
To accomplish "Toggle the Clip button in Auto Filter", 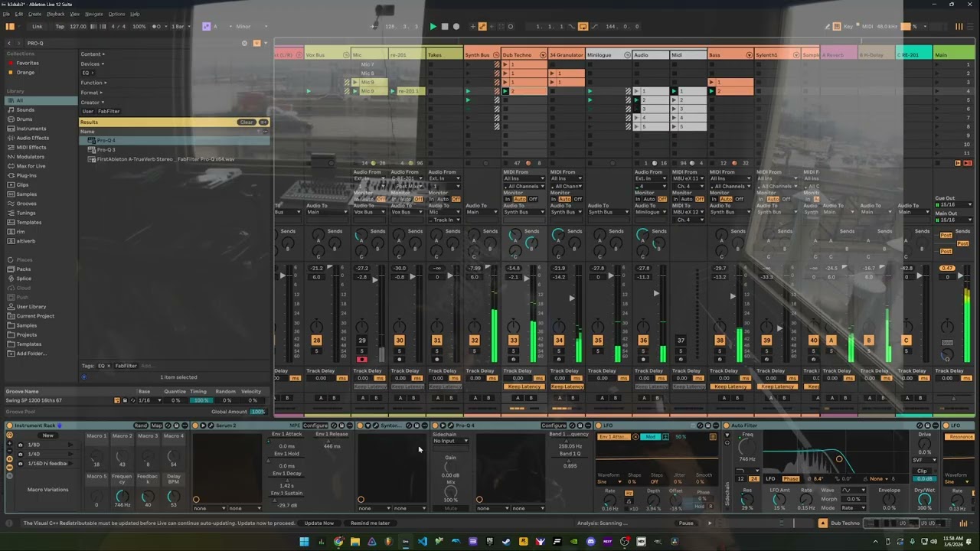I will pos(922,471).
